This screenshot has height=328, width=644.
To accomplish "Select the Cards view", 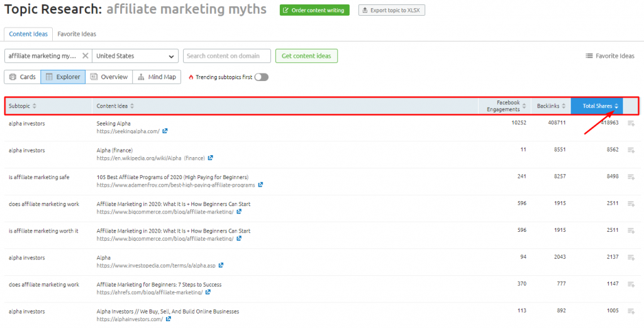I will coord(23,77).
